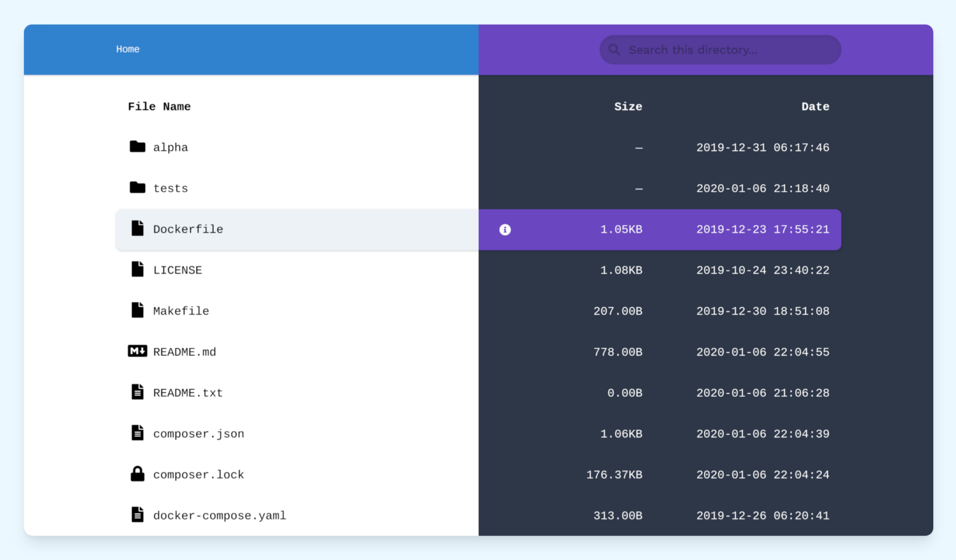Image resolution: width=956 pixels, height=560 pixels.
Task: Click the text file icon beside README.txt
Action: 137,392
